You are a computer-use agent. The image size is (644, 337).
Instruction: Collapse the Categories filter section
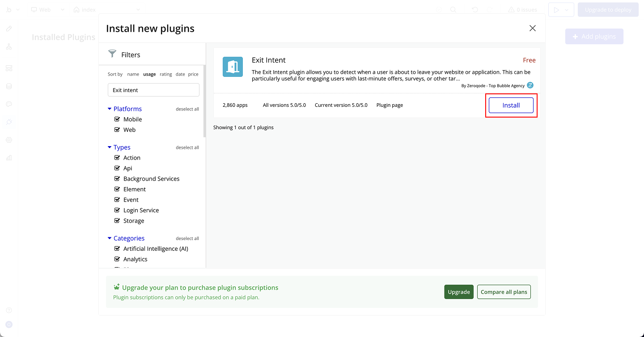click(110, 239)
